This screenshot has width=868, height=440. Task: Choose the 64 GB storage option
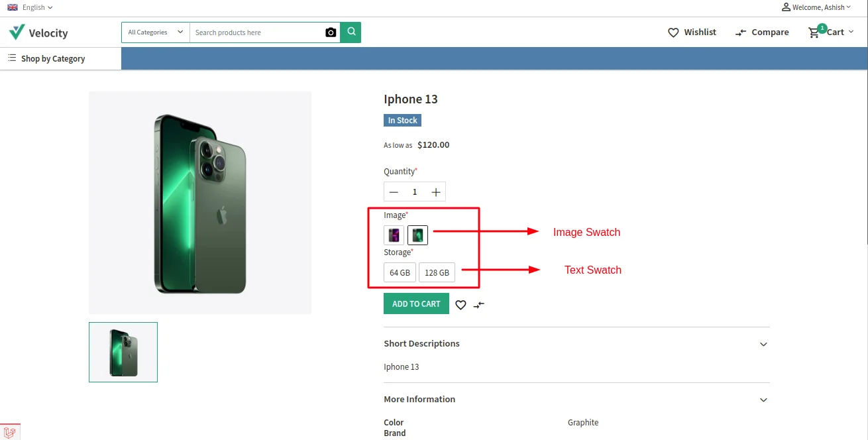coord(400,272)
